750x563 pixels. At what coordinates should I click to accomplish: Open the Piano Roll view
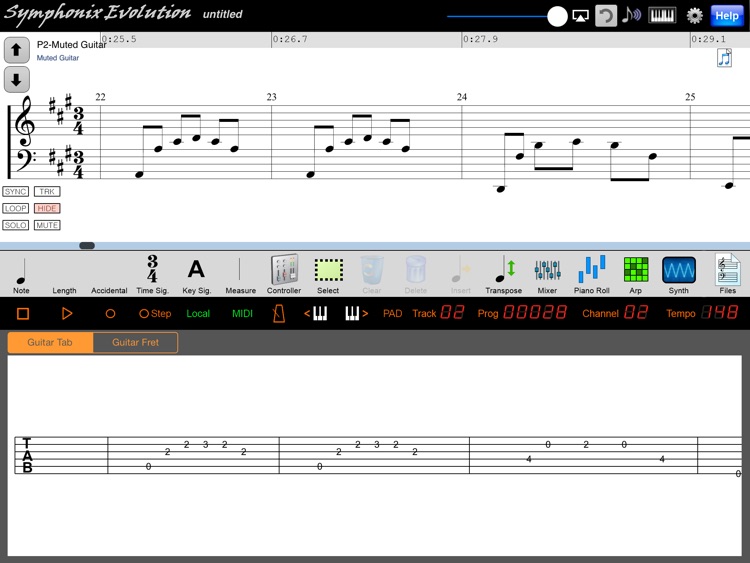click(x=592, y=275)
